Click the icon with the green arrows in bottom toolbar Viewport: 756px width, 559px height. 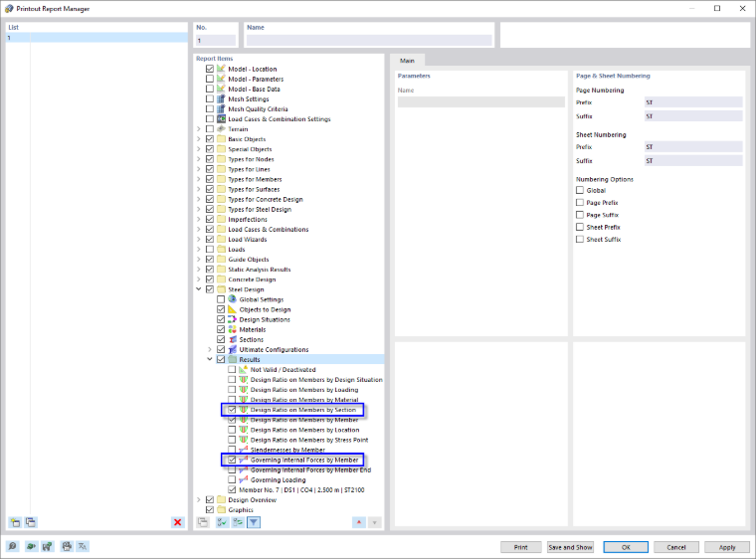(x=47, y=546)
